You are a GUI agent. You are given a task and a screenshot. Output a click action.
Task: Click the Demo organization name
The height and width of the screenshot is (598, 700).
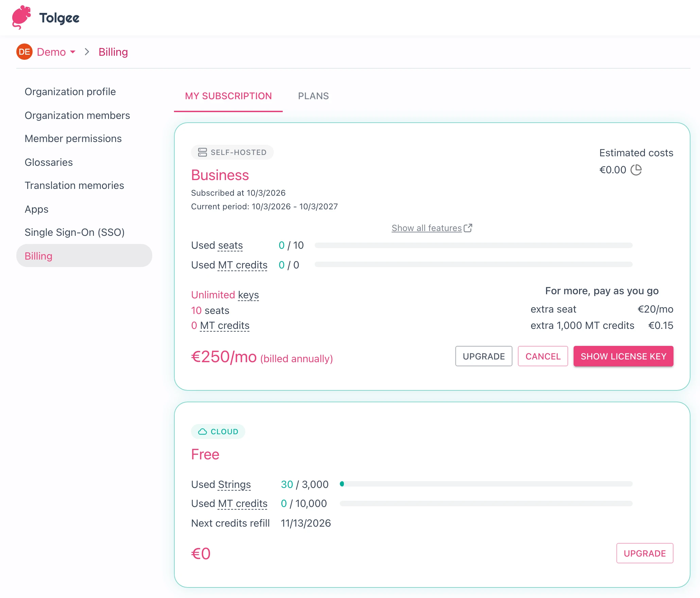(51, 52)
